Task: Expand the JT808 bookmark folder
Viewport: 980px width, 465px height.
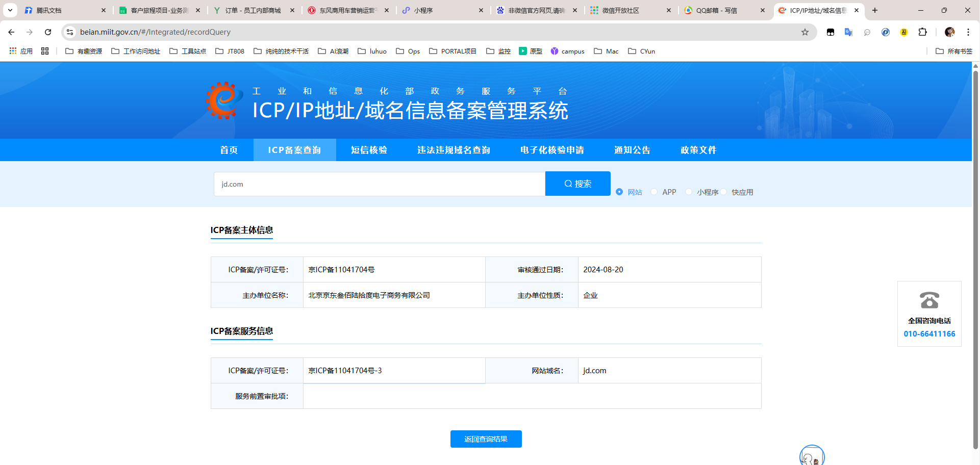Action: click(230, 51)
